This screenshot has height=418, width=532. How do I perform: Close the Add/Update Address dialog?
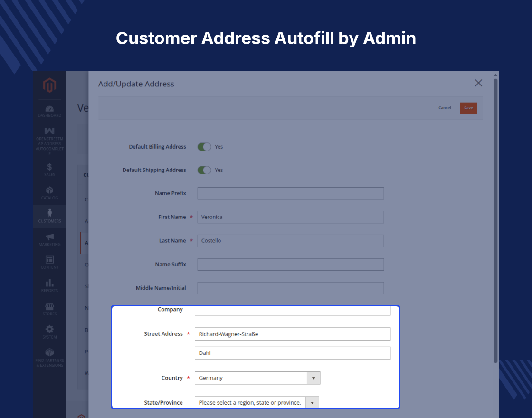pos(478,83)
